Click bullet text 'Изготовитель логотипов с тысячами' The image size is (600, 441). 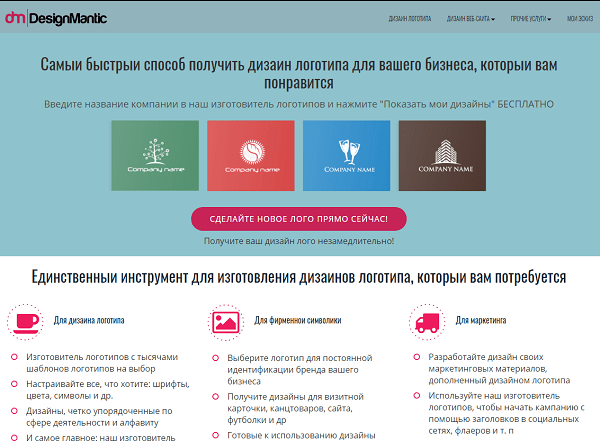(102, 357)
